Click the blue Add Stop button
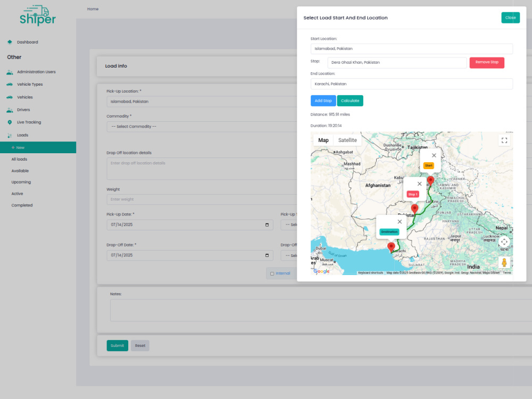 [x=323, y=101]
